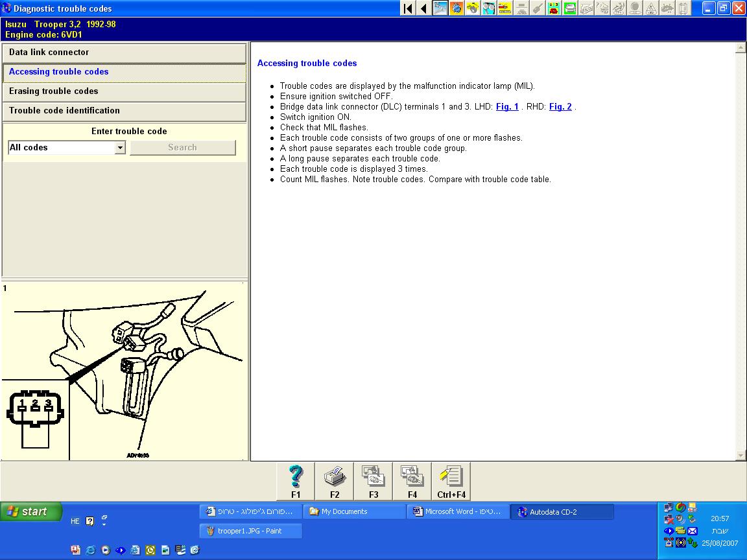Click the Windows start button
The height and width of the screenshot is (560, 747).
(31, 512)
